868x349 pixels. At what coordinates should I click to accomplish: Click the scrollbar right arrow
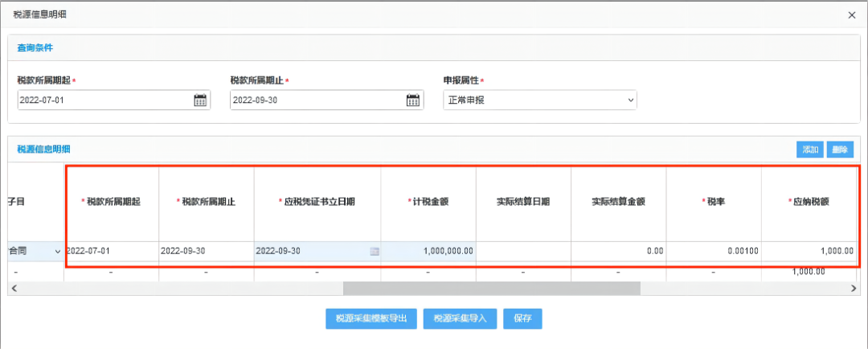tap(854, 288)
